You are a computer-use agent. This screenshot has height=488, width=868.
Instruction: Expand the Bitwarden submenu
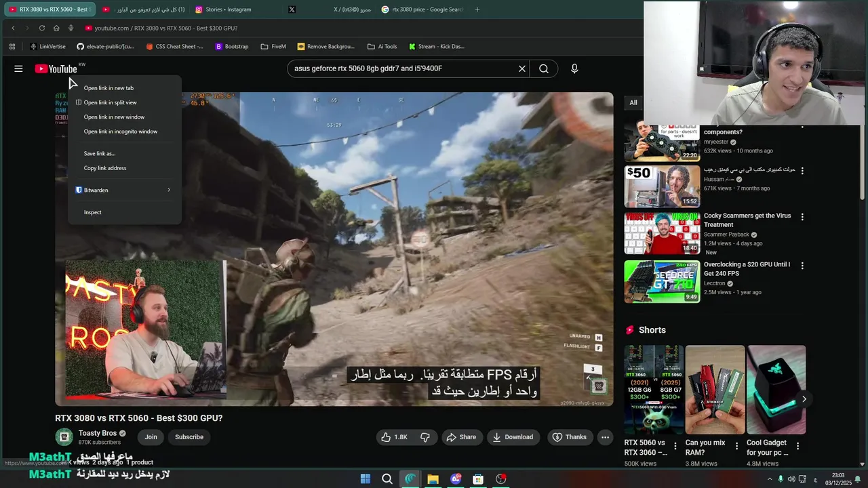(x=123, y=190)
